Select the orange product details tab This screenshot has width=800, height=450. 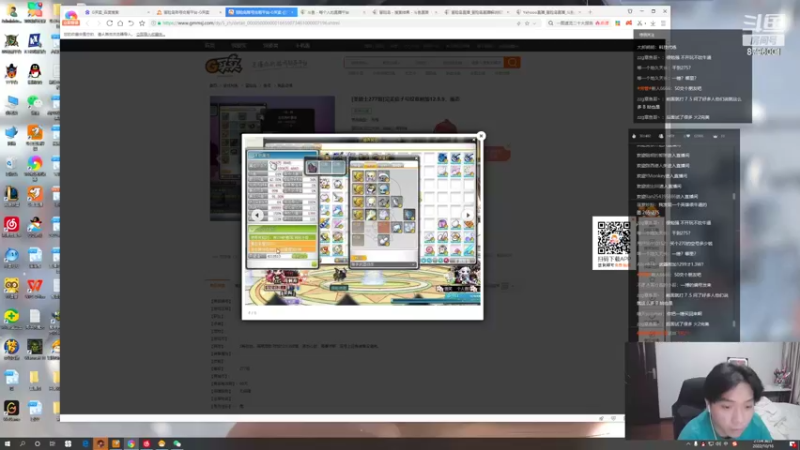[x=218, y=285]
